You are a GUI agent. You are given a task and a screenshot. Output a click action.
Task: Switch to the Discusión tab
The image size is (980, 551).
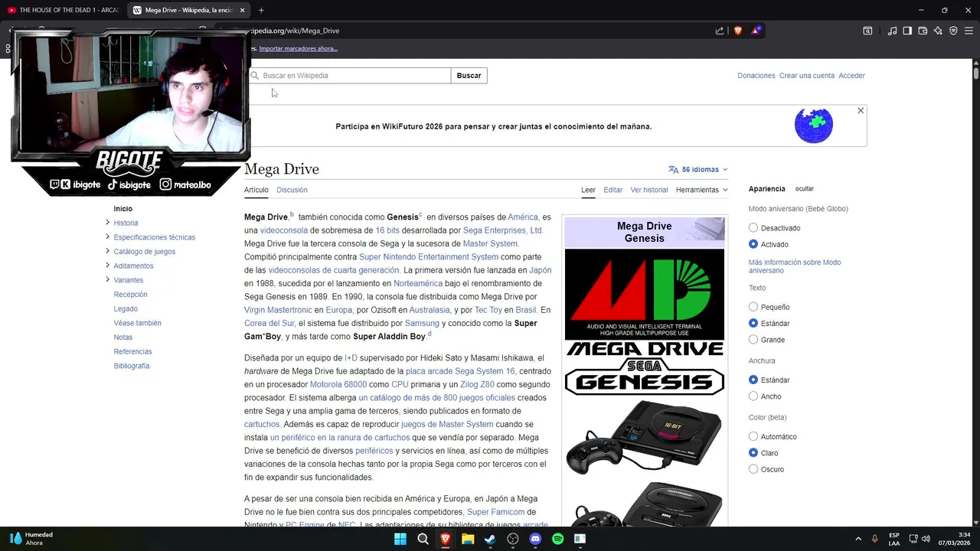(292, 190)
